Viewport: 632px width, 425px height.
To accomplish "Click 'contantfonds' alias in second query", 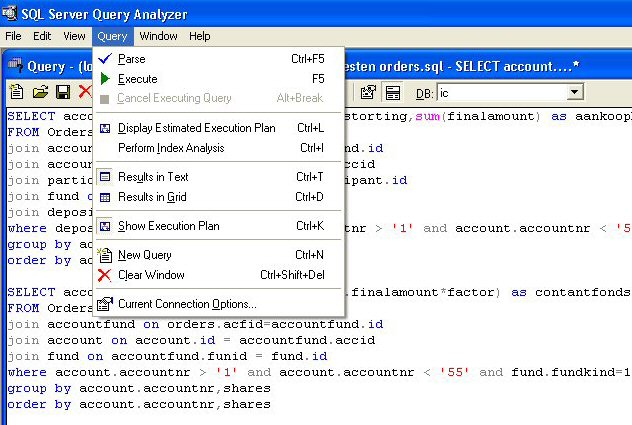I will pyautogui.click(x=583, y=292).
